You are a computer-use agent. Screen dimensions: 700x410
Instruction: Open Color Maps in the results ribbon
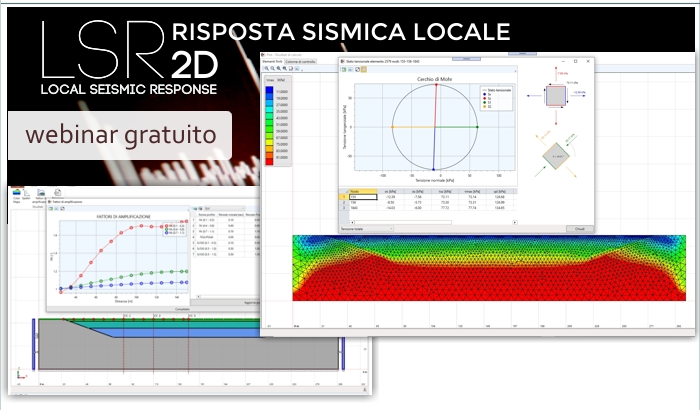(x=17, y=195)
